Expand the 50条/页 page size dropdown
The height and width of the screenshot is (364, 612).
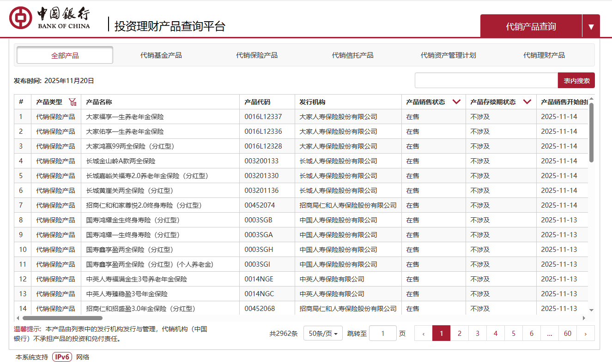(x=322, y=333)
